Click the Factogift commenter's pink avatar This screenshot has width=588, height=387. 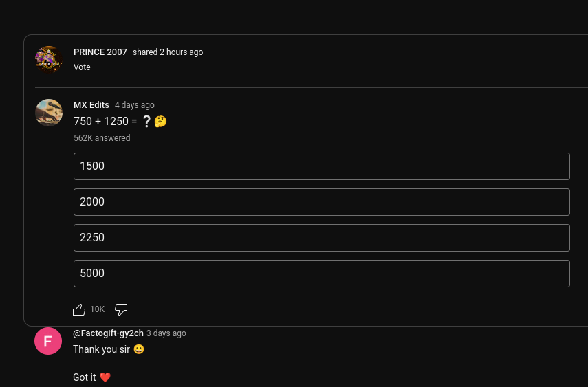point(48,341)
